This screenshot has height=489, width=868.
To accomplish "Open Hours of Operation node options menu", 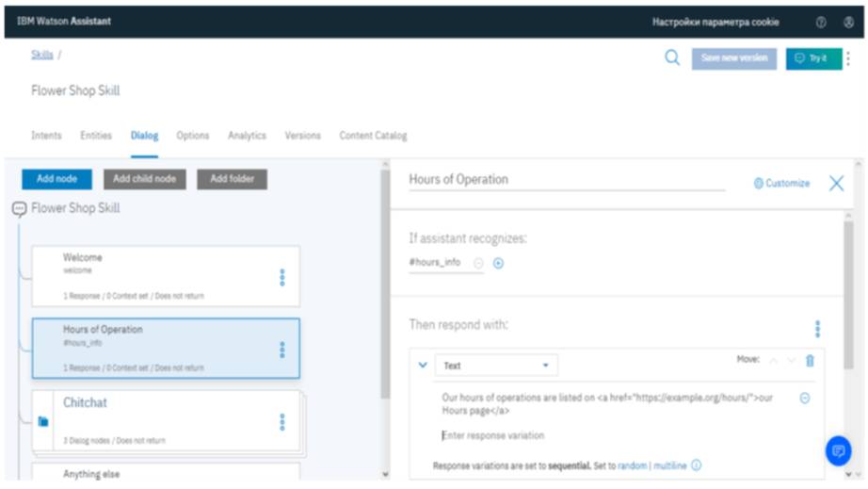I will coord(282,350).
